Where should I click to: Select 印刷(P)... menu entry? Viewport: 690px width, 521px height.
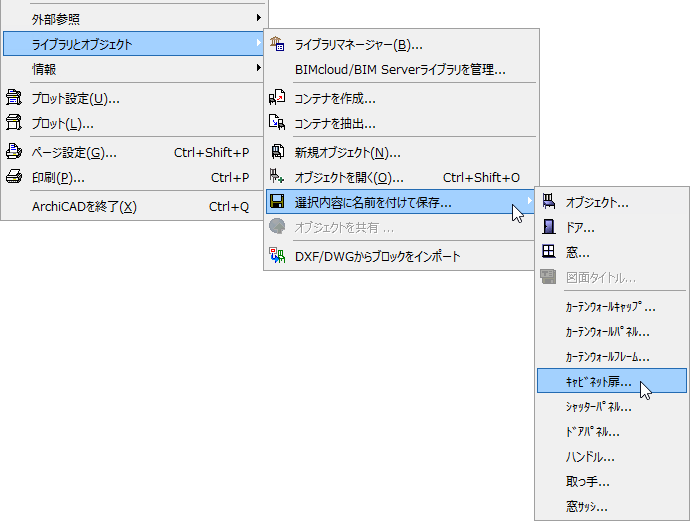134,177
